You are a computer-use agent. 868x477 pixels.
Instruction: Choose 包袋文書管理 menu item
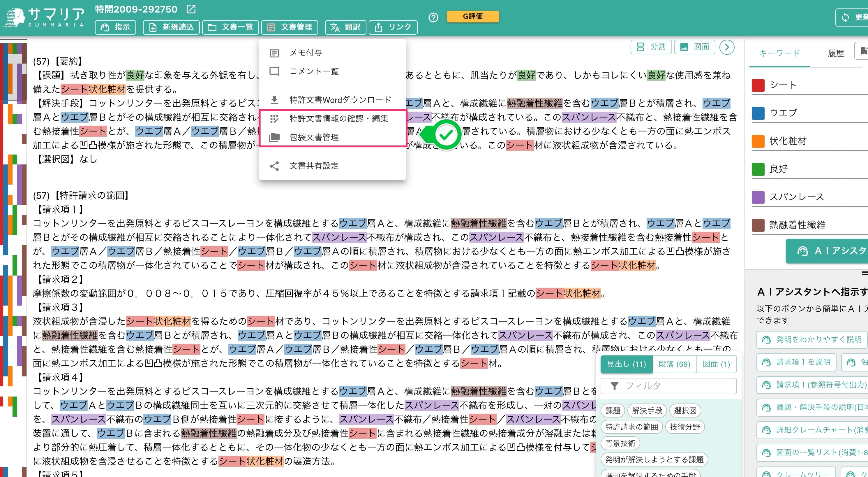(x=332, y=137)
